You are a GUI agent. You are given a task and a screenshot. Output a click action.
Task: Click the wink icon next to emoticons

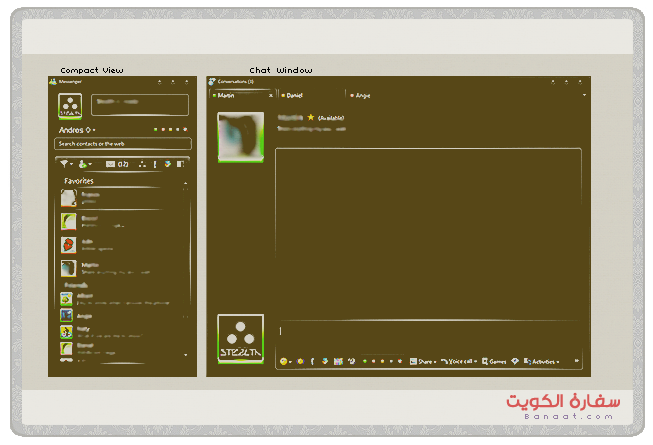[299, 361]
